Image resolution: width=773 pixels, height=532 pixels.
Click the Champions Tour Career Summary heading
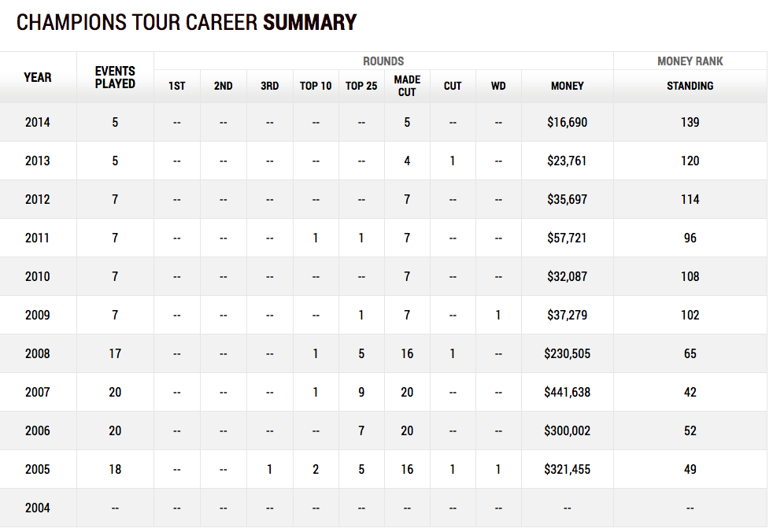click(187, 23)
